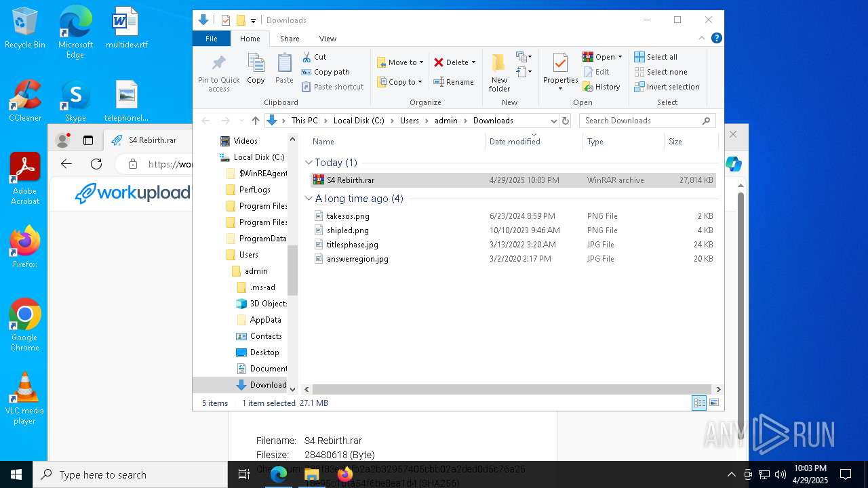The height and width of the screenshot is (488, 868).
Task: Open Task View on taskbar
Action: click(x=244, y=474)
